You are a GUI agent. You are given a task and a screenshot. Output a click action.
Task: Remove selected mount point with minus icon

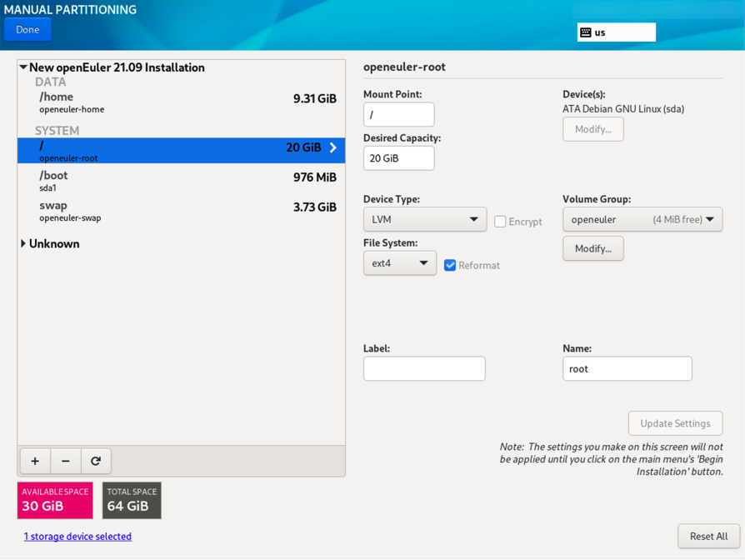tap(66, 461)
